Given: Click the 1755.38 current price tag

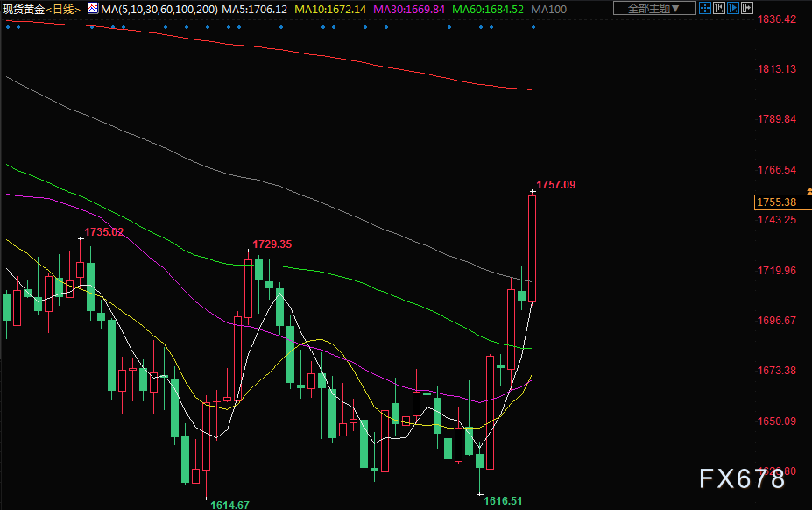Looking at the screenshot, I should pyautogui.click(x=776, y=202).
